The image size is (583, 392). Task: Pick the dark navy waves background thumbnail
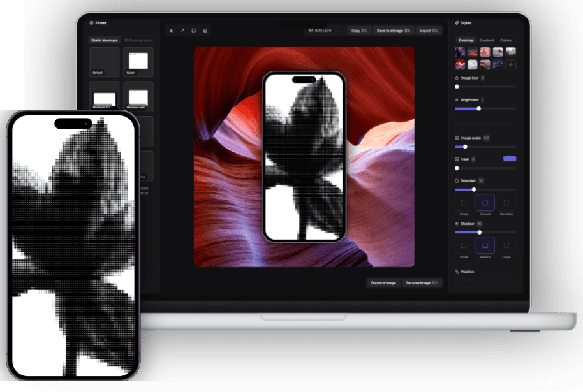click(498, 64)
